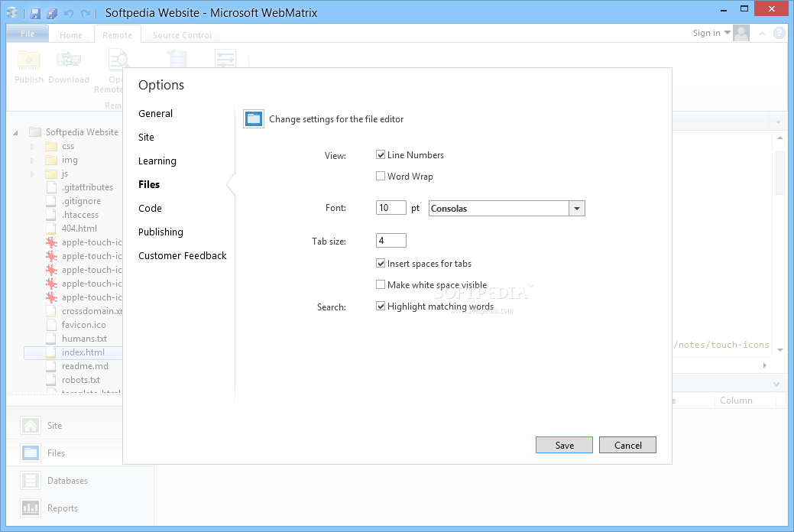Uncheck the Line Numbers checkbox
Viewport: 794px width, 532px height.
pyautogui.click(x=381, y=154)
